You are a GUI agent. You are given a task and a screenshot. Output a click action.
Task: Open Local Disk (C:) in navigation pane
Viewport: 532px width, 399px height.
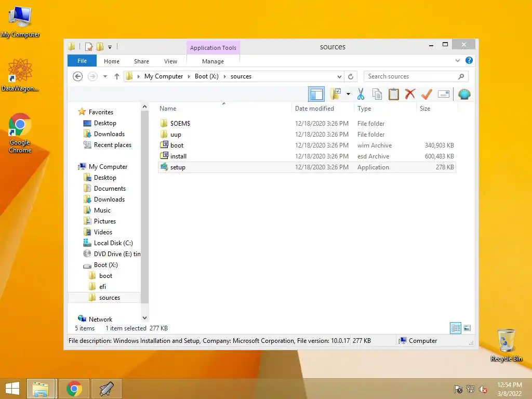(x=113, y=243)
